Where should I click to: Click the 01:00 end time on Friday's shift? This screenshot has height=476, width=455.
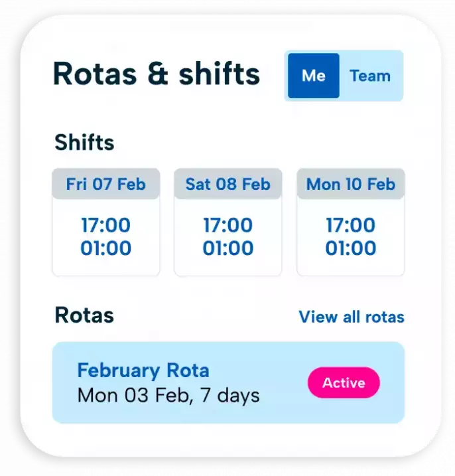coord(106,248)
